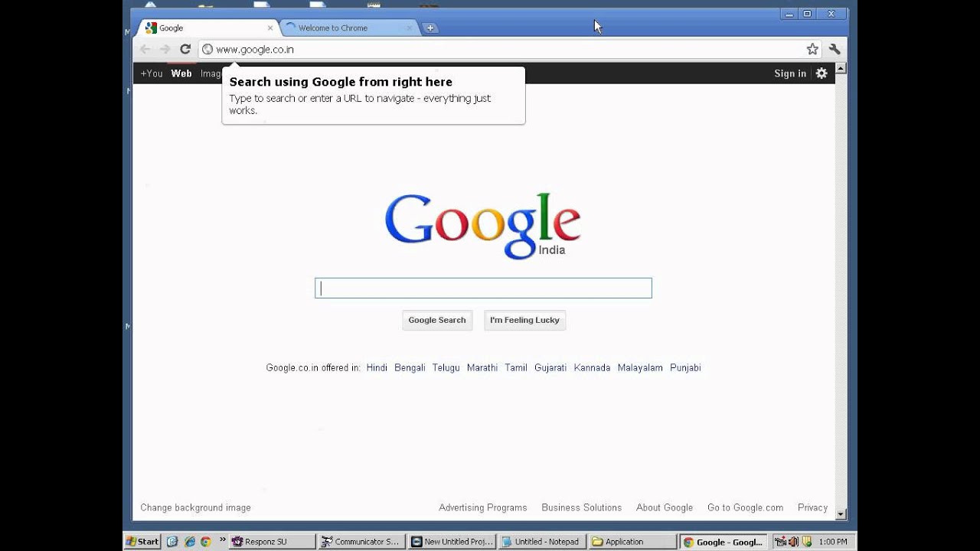The height and width of the screenshot is (551, 980).
Task: Switch language to Punjabi
Action: pos(685,368)
